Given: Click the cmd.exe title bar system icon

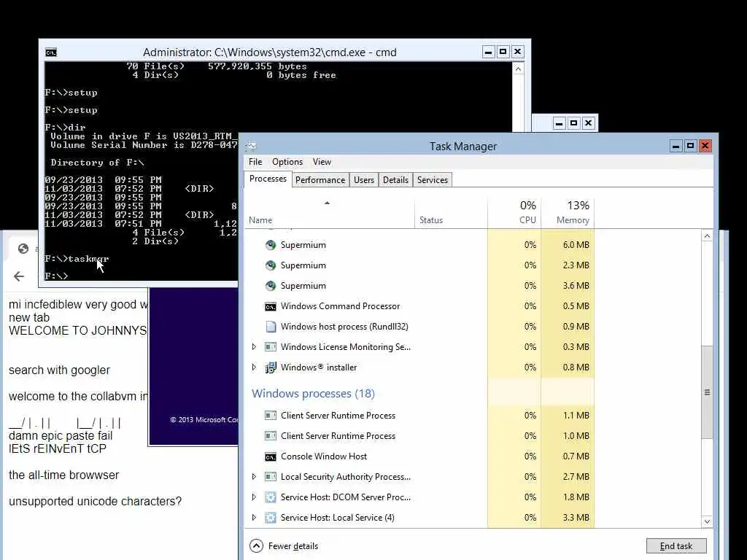Looking at the screenshot, I should click(51, 52).
